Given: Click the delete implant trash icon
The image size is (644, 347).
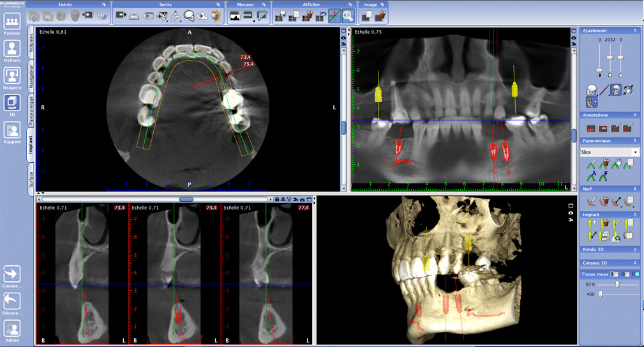Looking at the screenshot, I should pyautogui.click(x=604, y=223).
